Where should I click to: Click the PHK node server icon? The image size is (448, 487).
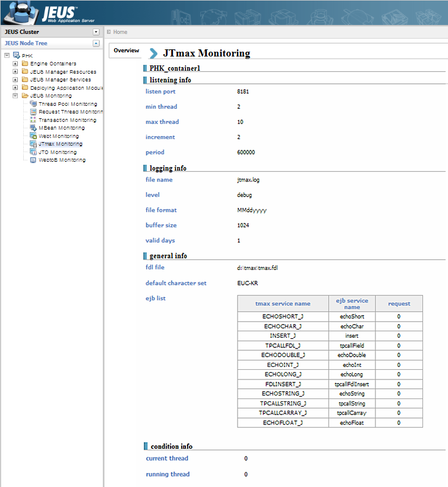coord(16,55)
